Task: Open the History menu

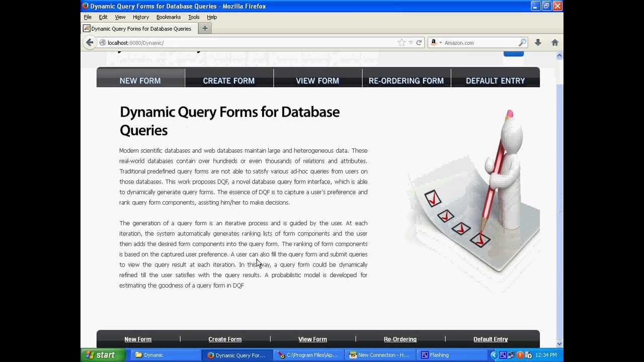Action: click(141, 17)
